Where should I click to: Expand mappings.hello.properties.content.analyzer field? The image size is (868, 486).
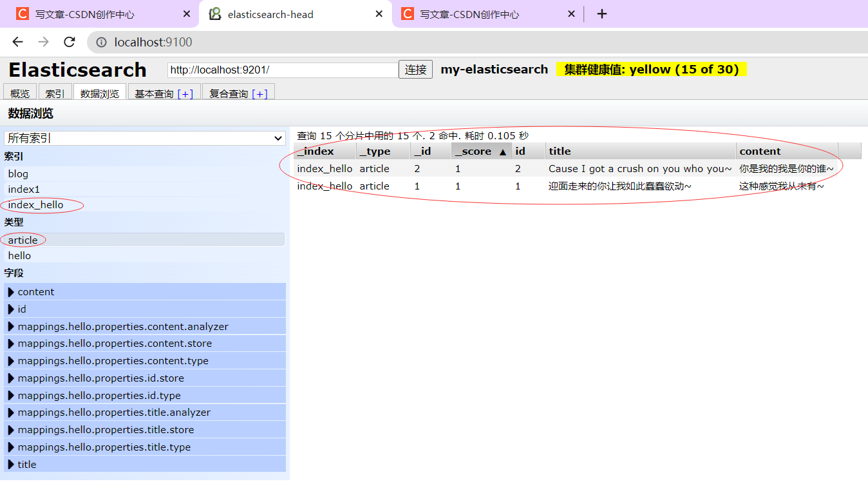145,326
